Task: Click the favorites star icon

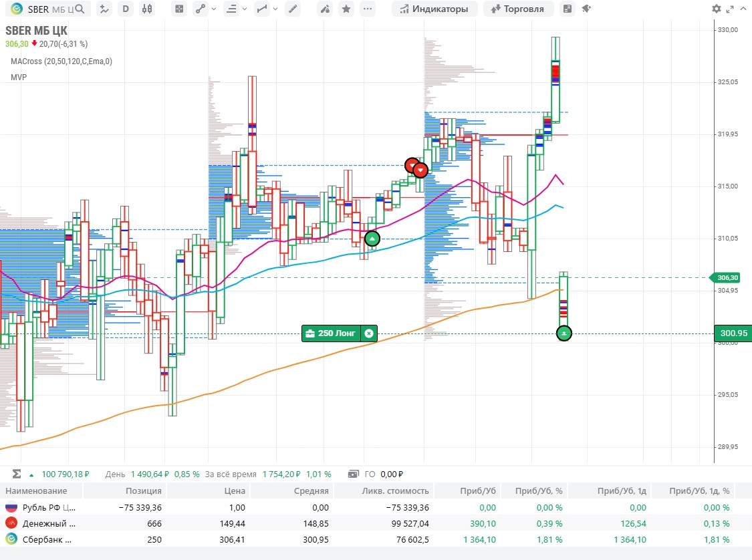Action: [x=346, y=9]
